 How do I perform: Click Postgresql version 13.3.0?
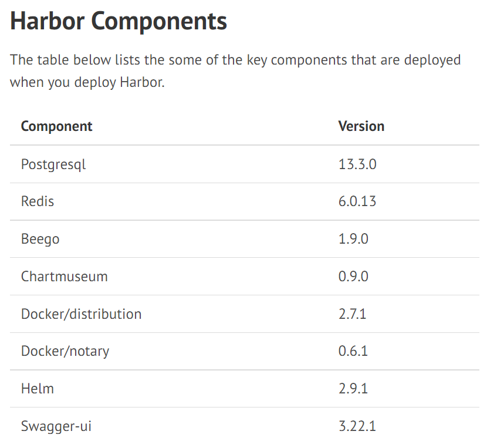pyautogui.click(x=357, y=164)
